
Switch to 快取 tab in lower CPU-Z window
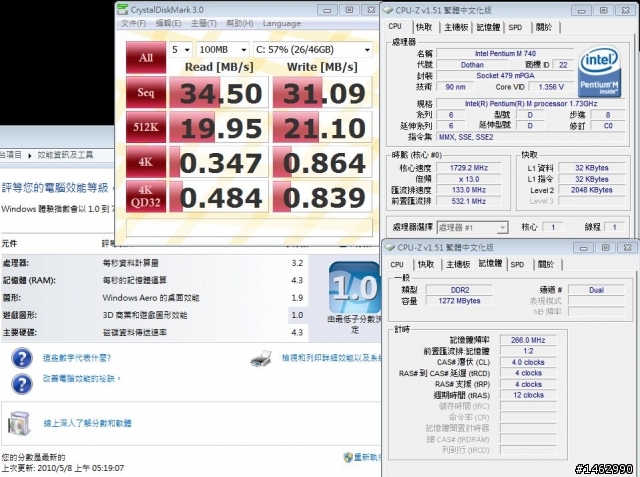(426, 265)
